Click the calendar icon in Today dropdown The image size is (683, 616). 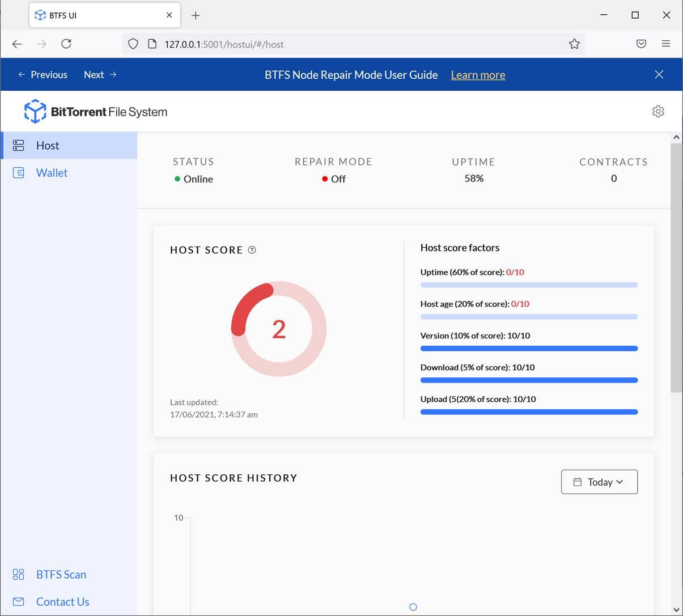click(578, 482)
